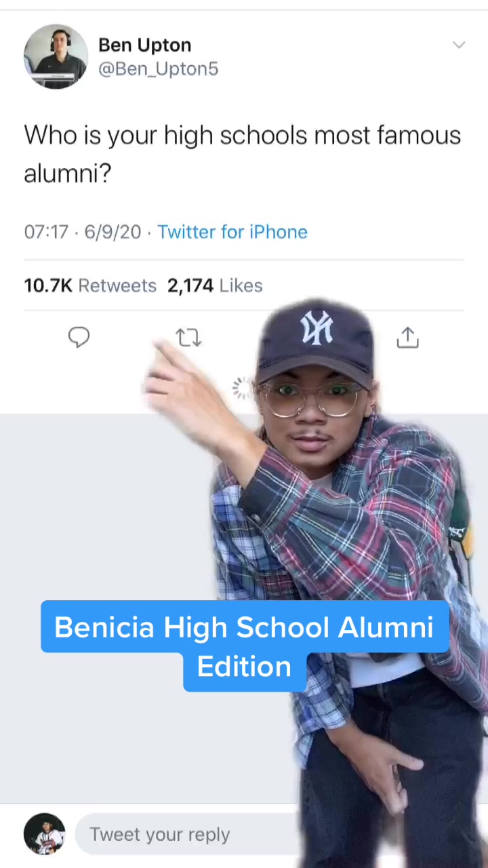This screenshot has height=868, width=488.
Task: Tap the reply speech bubble icon
Action: point(79,337)
